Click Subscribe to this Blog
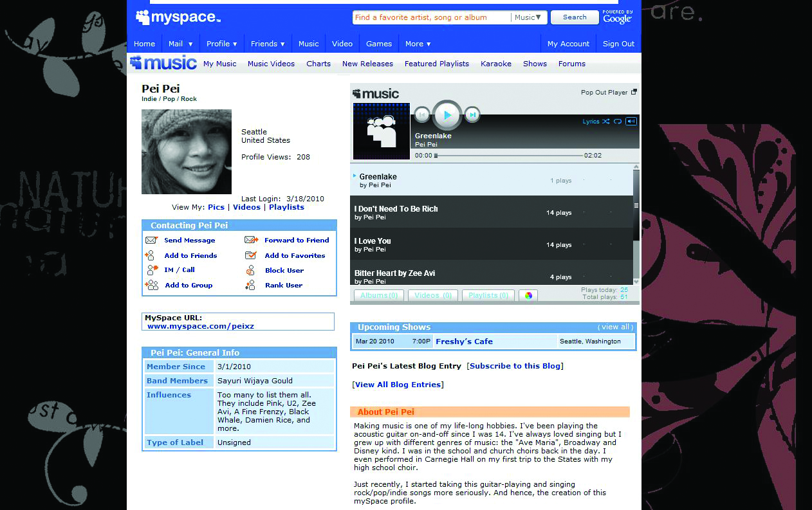The width and height of the screenshot is (812, 510). pyautogui.click(x=515, y=366)
